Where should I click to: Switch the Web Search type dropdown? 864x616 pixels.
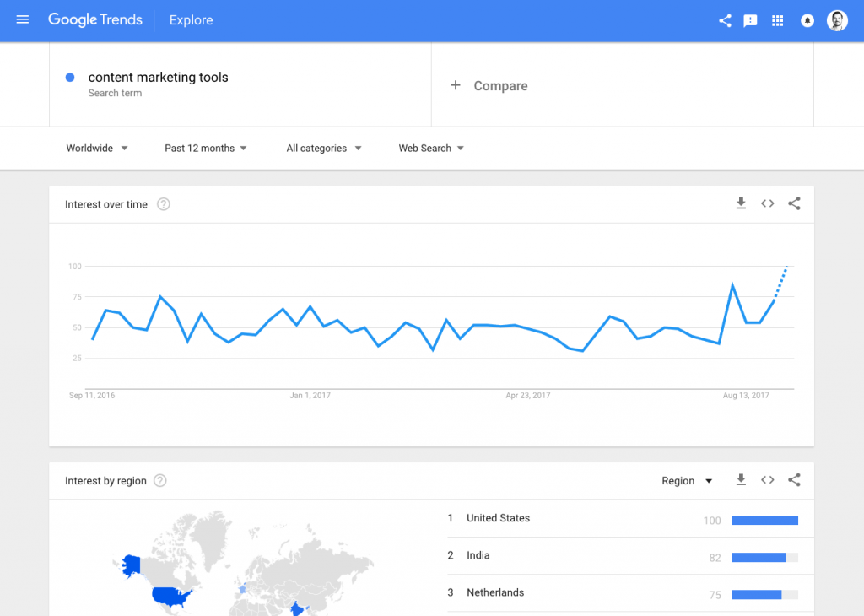pos(430,148)
